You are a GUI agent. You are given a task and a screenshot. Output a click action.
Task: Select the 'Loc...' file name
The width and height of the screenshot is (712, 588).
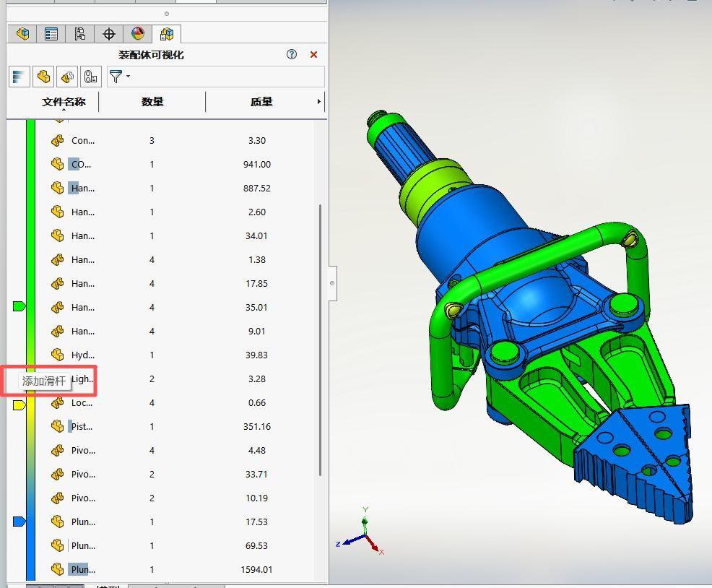82,402
